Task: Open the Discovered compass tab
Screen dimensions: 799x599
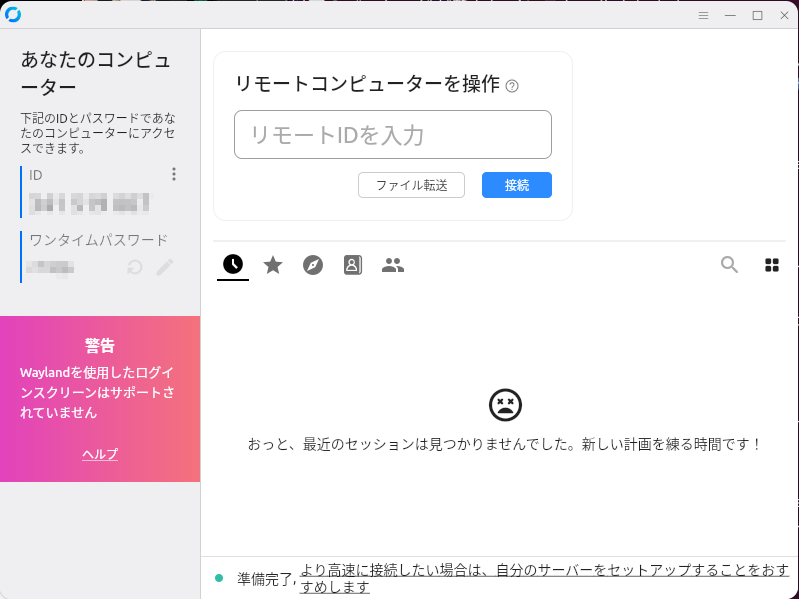Action: coord(313,265)
